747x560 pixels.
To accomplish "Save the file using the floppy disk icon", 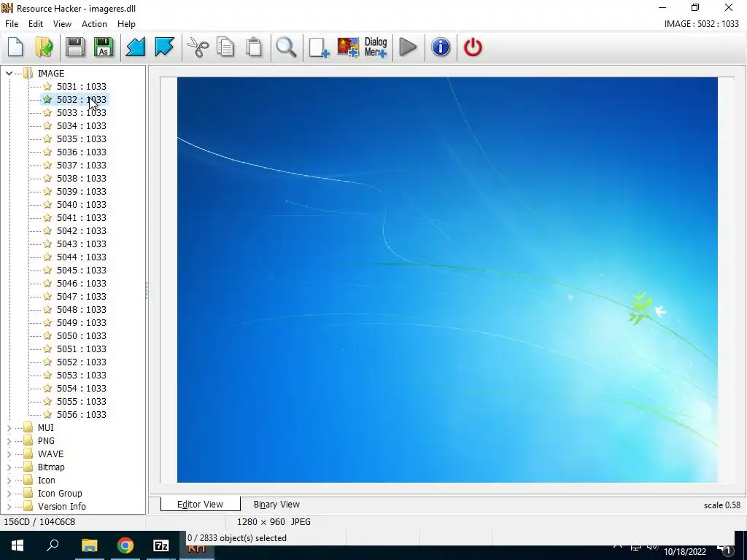I will click(75, 47).
